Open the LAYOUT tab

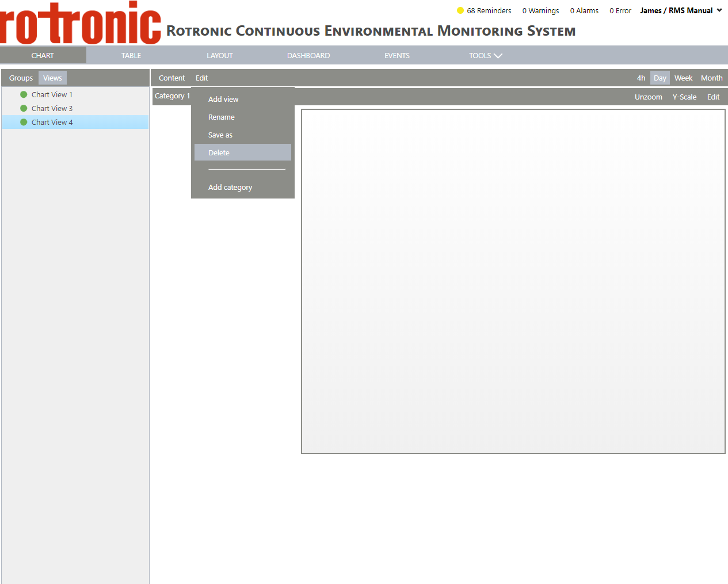220,55
